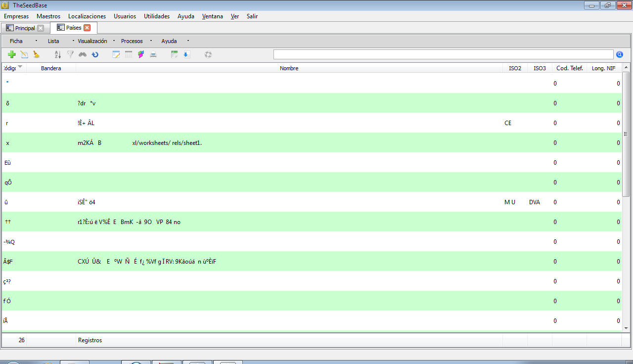The width and height of the screenshot is (633, 364).
Task: Click the binoculars find icon
Action: (x=83, y=54)
